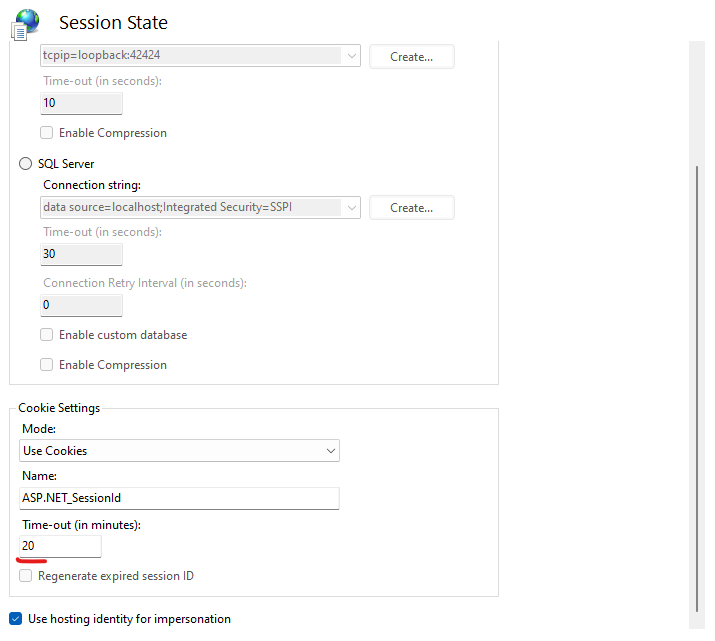This screenshot has width=715, height=641.
Task: Click the cookie Time-out minutes field
Action: [x=60, y=546]
